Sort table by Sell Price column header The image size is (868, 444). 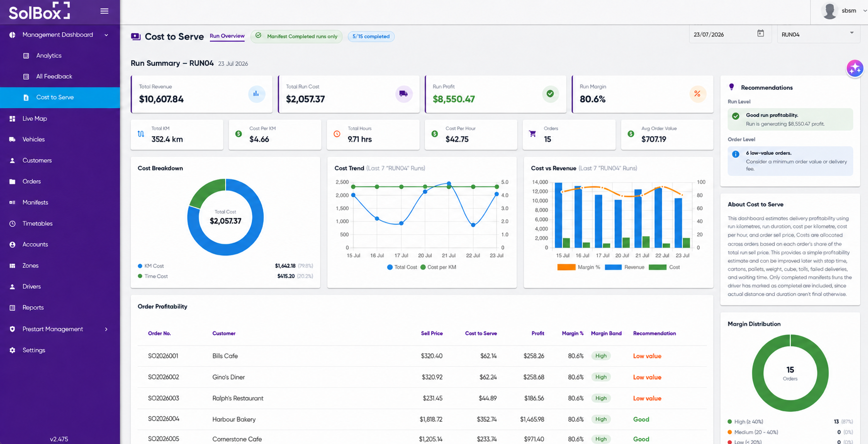(432, 334)
